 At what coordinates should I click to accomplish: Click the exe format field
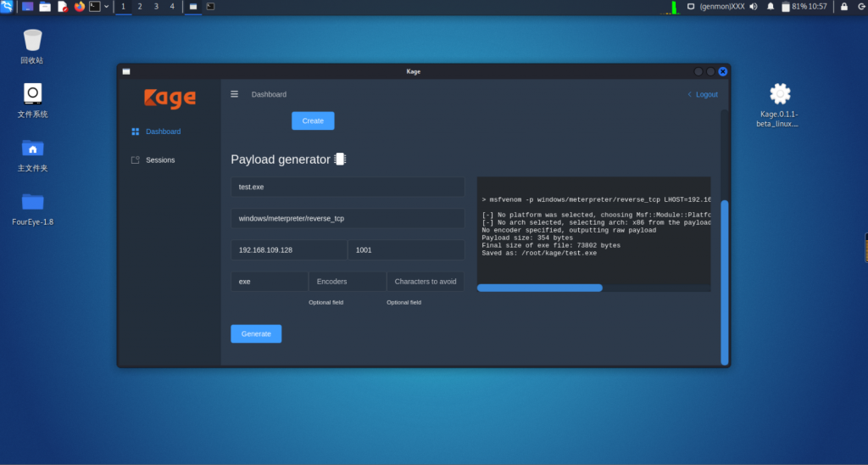270,282
